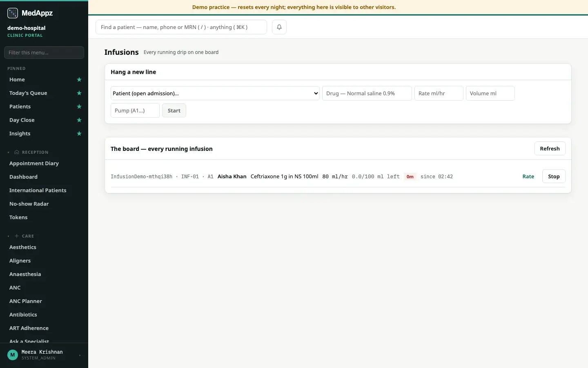Go to Home in the sidebar
The height and width of the screenshot is (368, 588).
click(17, 80)
